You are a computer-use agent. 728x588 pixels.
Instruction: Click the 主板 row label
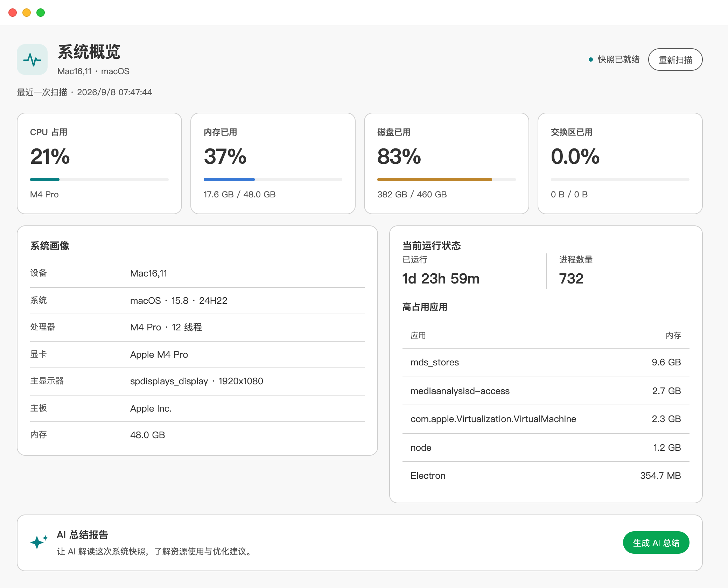38,408
